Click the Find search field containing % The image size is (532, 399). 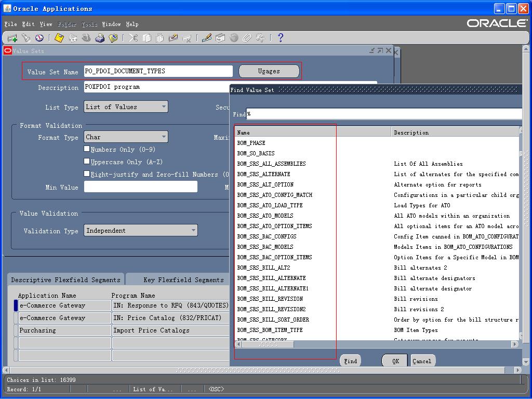pos(384,114)
